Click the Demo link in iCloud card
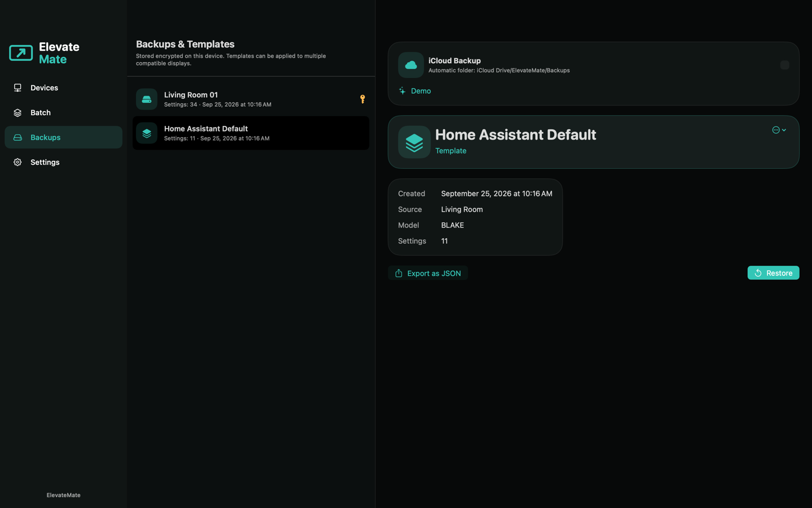812x508 pixels. [x=415, y=91]
